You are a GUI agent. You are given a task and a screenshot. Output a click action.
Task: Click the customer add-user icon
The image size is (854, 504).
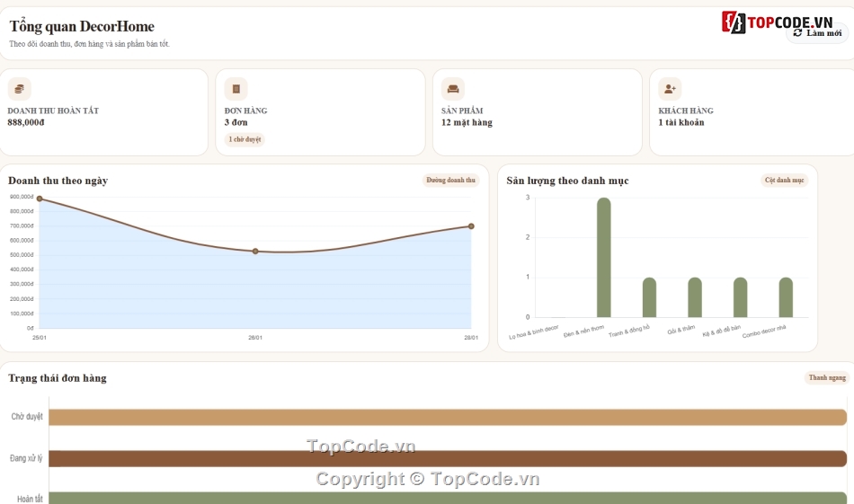point(670,89)
